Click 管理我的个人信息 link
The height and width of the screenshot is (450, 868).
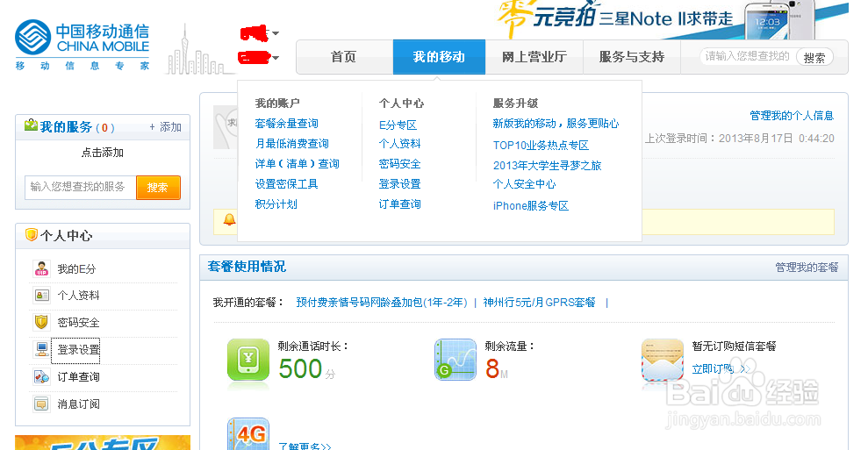tap(792, 116)
